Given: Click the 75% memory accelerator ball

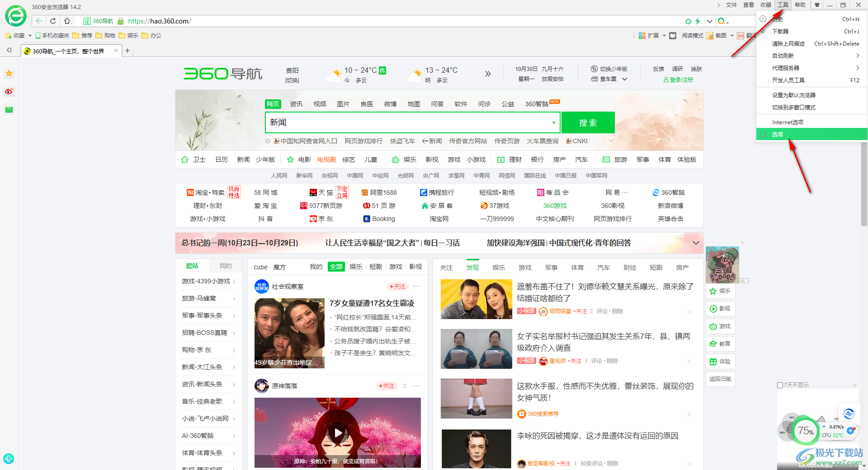Looking at the screenshot, I should tap(806, 431).
